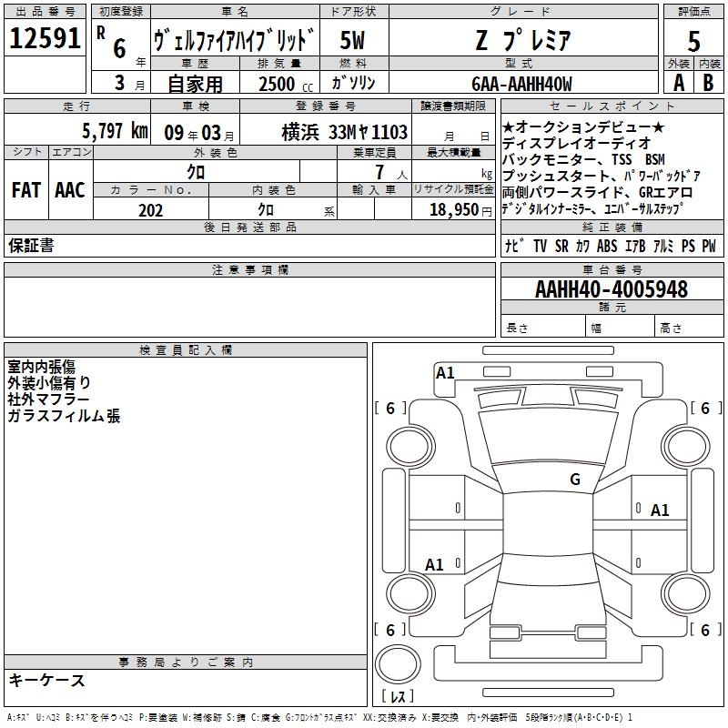Click the 高さ dimension field
The width and height of the screenshot is (728, 728).
(x=689, y=326)
